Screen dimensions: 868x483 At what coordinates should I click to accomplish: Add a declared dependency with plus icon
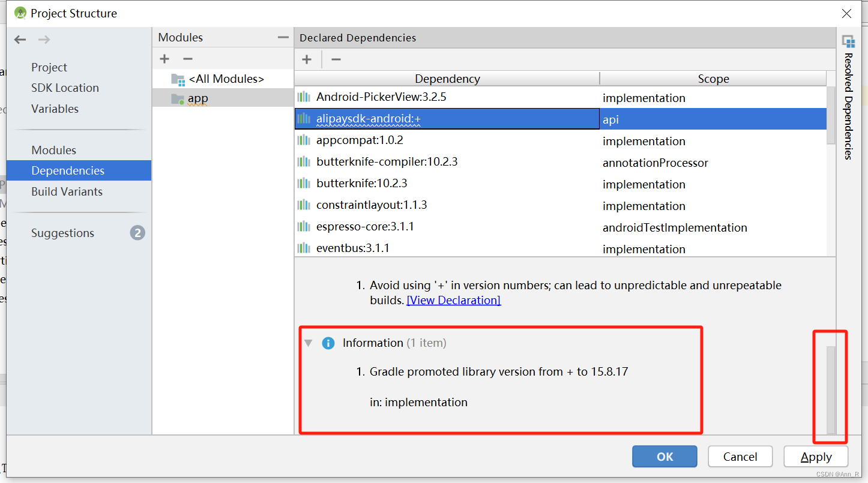click(307, 59)
